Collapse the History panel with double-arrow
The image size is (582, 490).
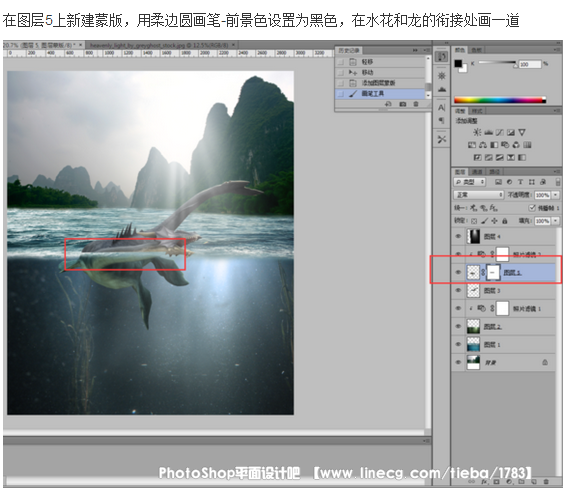pyautogui.click(x=415, y=50)
